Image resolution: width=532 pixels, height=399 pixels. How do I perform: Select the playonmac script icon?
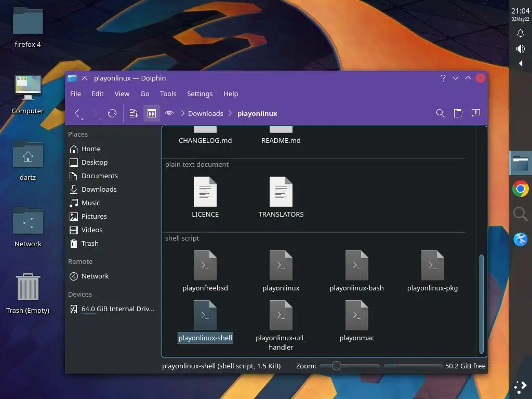[x=356, y=315]
